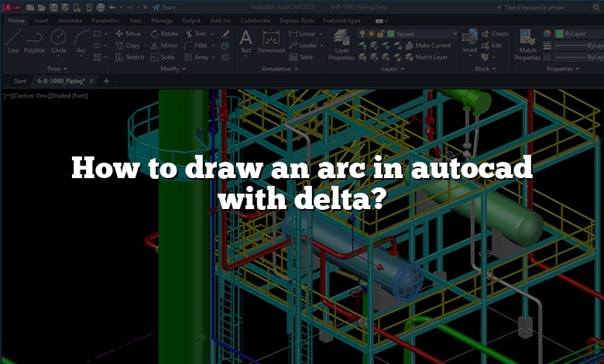Screen dimensions: 604x364
Task: Click the Erase tool pencil icon
Action: [225, 34]
